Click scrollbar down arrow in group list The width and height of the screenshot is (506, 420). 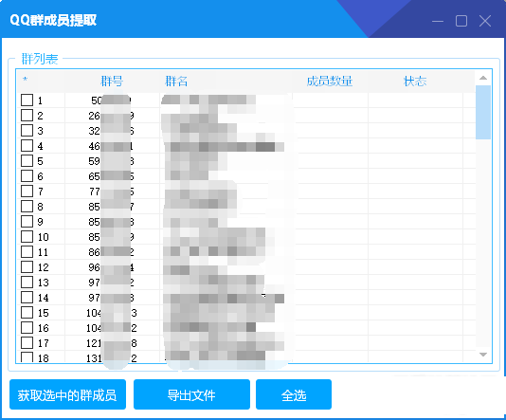483,355
